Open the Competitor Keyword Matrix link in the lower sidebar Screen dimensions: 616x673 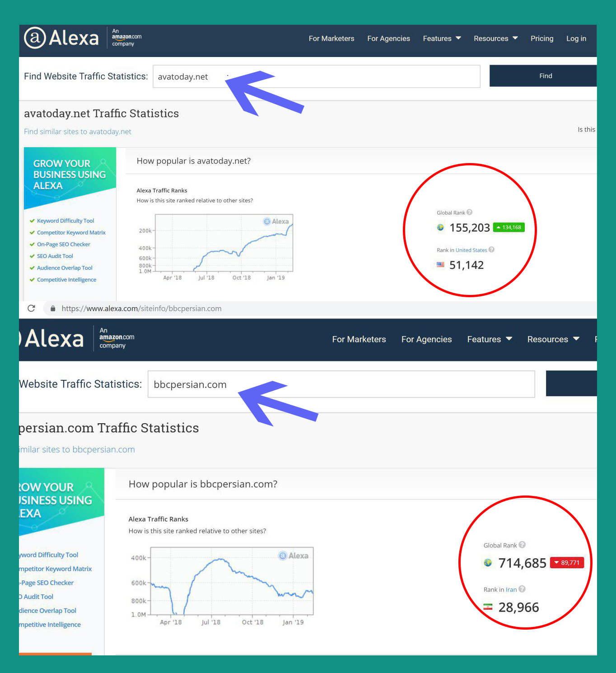pyautogui.click(x=56, y=569)
